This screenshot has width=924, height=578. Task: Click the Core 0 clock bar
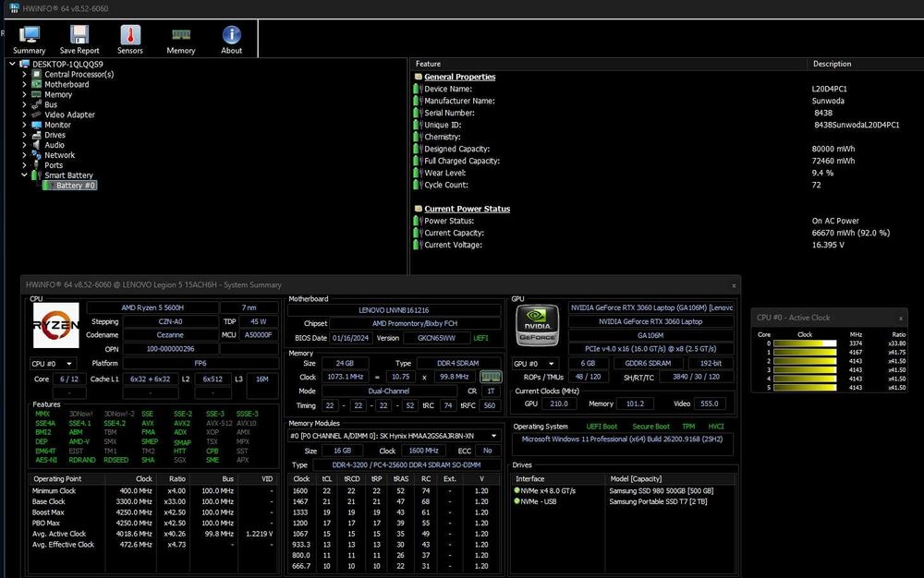805,343
